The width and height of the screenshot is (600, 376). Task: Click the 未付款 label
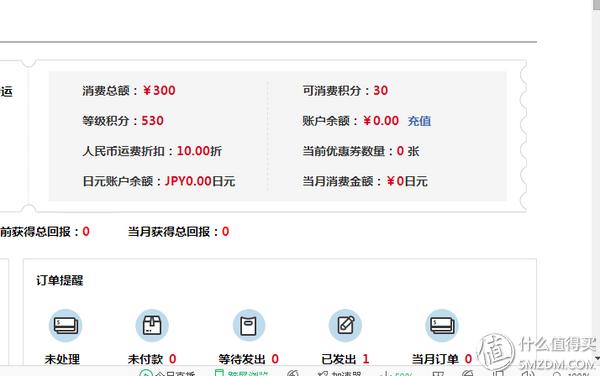click(x=145, y=359)
